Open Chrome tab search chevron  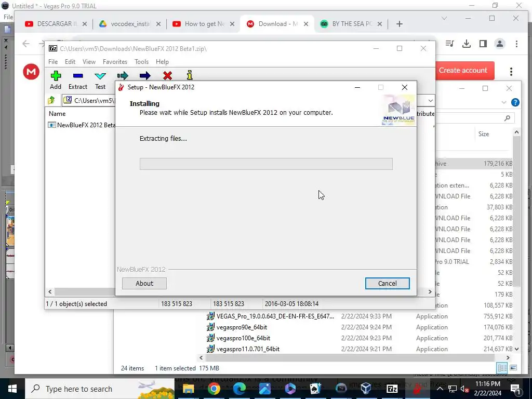[444, 18]
